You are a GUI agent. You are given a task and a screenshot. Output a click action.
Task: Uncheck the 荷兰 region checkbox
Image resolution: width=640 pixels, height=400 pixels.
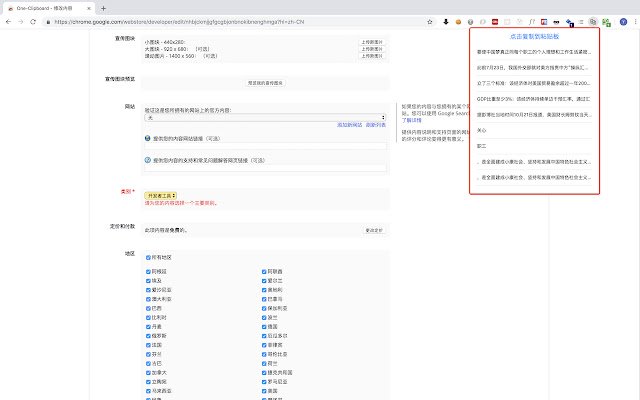264,363
